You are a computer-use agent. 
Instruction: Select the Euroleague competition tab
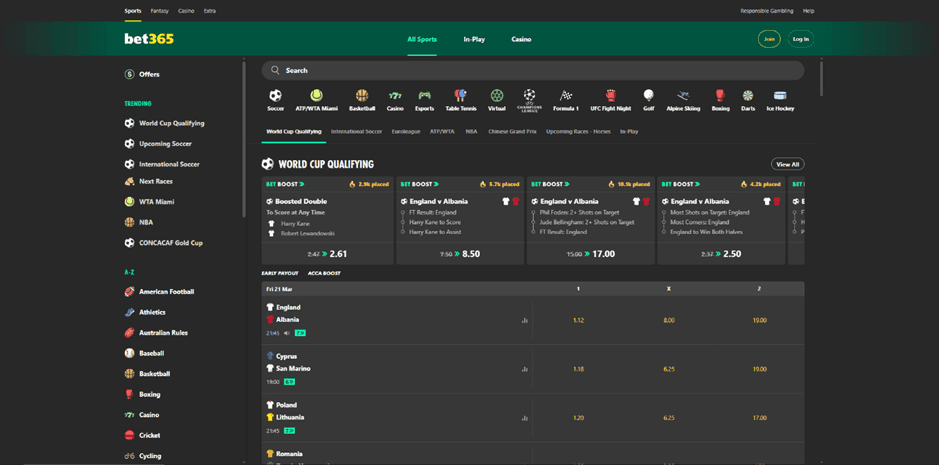pyautogui.click(x=406, y=131)
